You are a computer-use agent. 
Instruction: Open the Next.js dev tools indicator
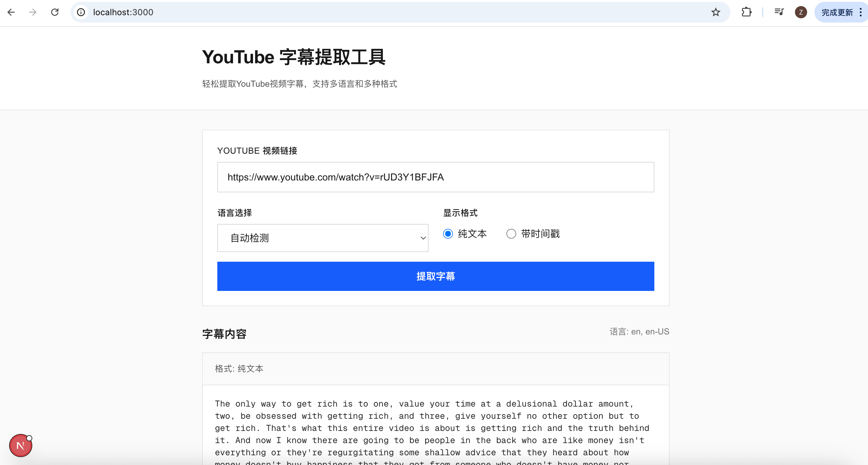coord(21,446)
